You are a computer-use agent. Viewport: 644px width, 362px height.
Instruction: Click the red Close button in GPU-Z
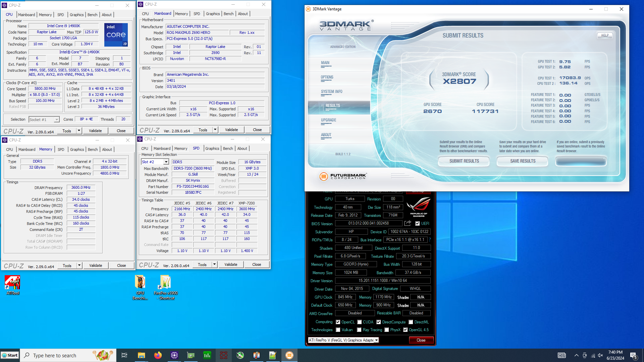(x=421, y=340)
